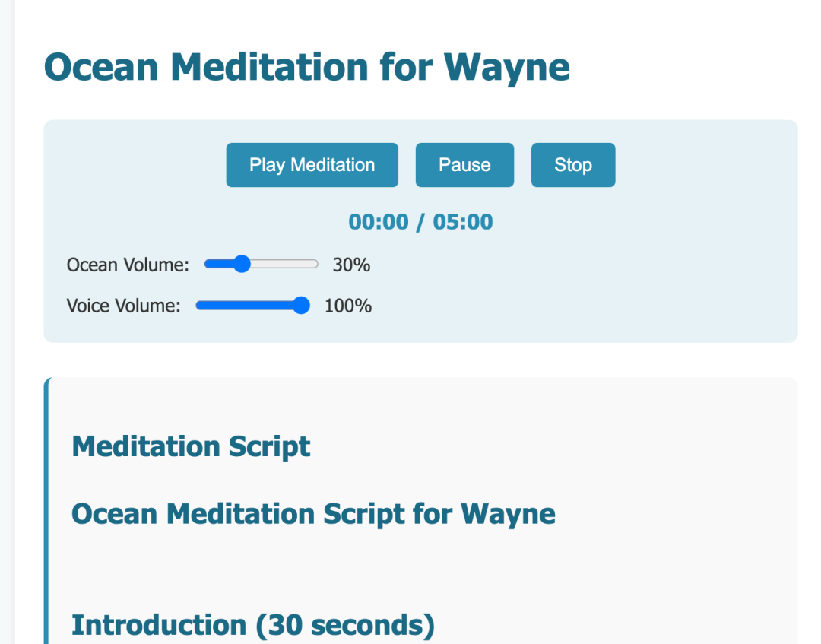821x644 pixels.
Task: Click the "Meditation Script" heading
Action: (191, 446)
